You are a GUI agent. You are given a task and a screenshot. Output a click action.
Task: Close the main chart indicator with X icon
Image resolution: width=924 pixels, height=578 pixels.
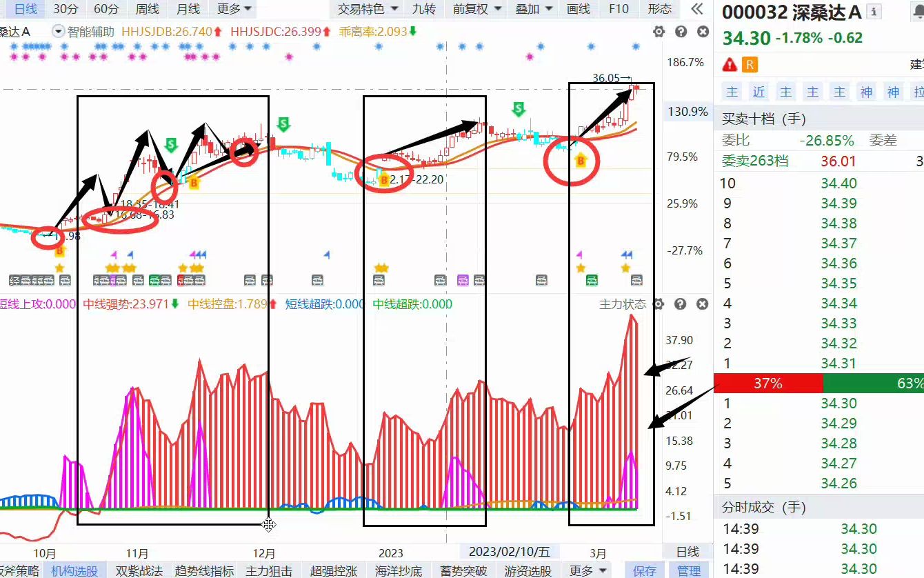[x=703, y=32]
